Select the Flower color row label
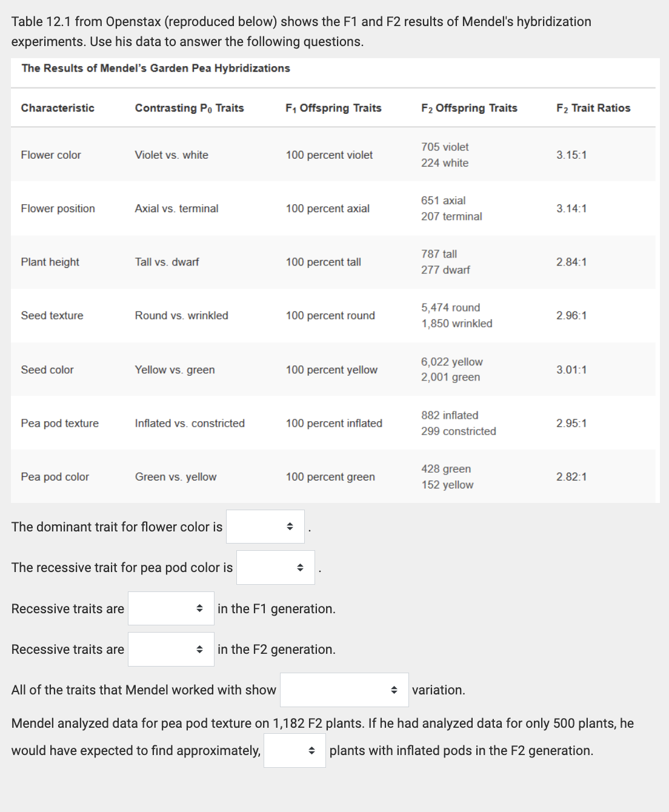Image resolution: width=669 pixels, height=812 pixels. [x=50, y=155]
